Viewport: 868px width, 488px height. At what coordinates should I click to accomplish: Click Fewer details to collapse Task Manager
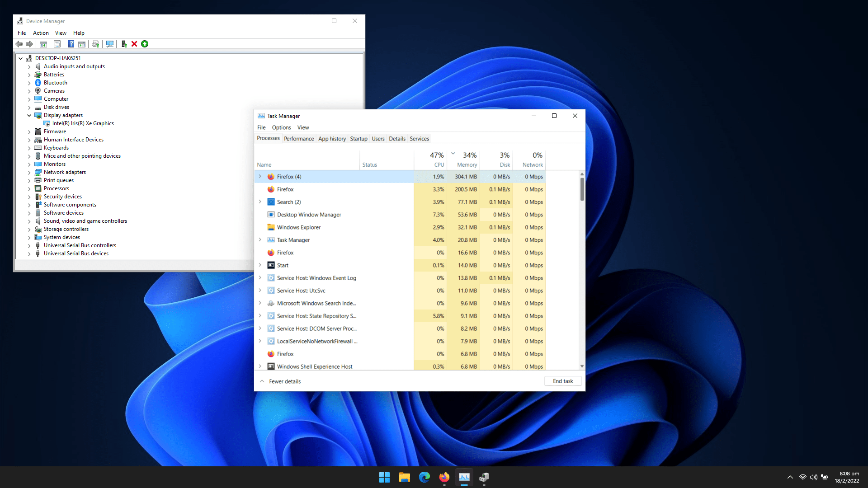point(280,381)
